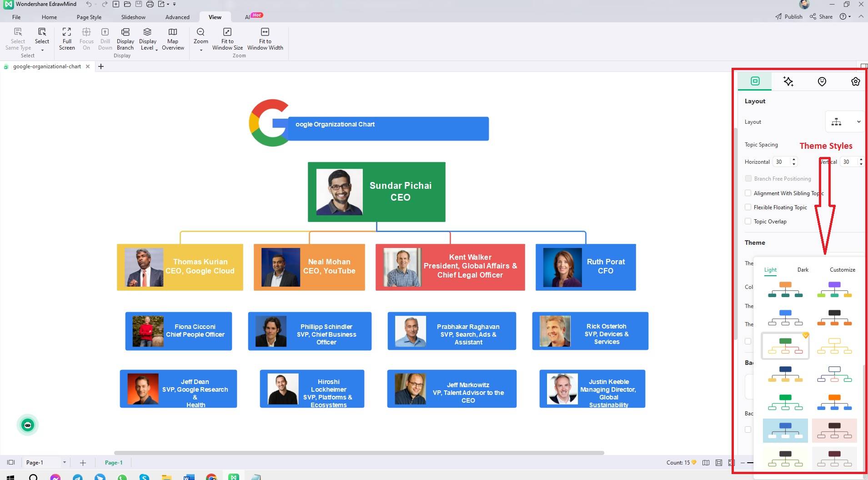This screenshot has width=868, height=480.
Task: Close the google-organizational-chart tab
Action: point(88,66)
